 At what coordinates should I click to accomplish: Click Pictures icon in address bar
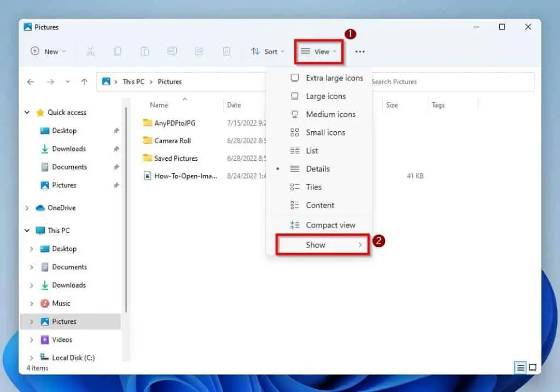click(106, 81)
